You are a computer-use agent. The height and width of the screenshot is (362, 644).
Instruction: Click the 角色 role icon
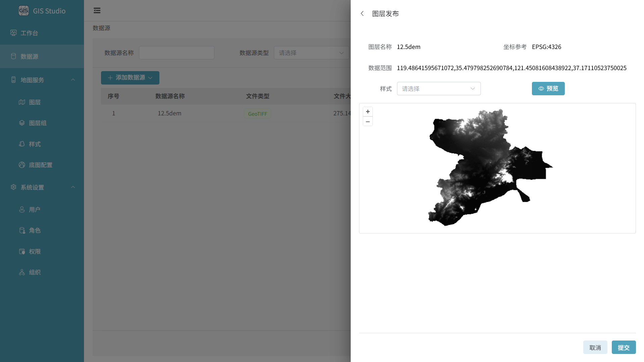coord(22,230)
